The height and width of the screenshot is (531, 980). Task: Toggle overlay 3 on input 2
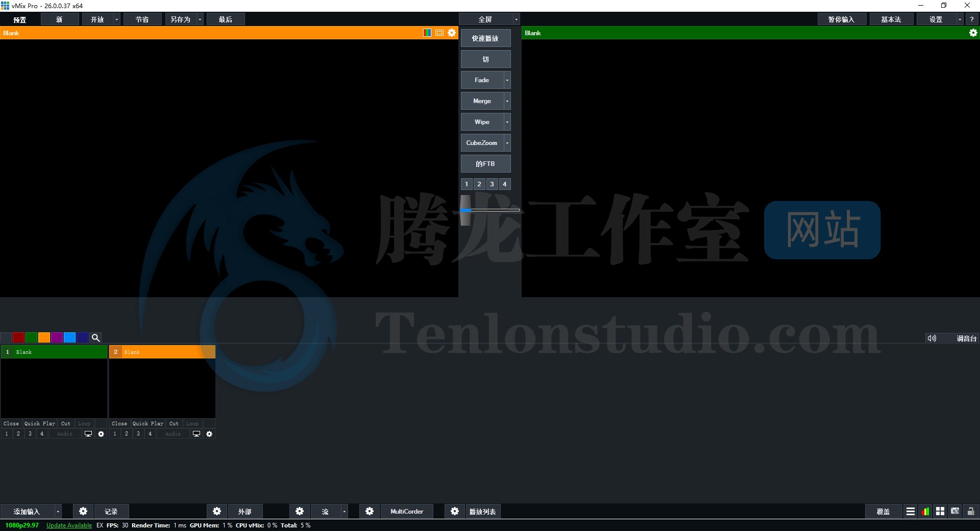point(138,434)
